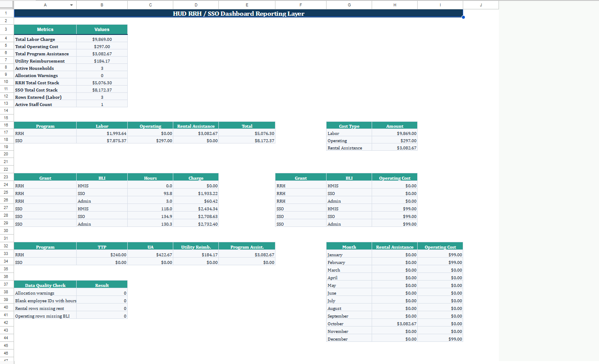Select the Operating rows missing BLI label
Viewport: 599px width, 364px height.
coord(42,316)
